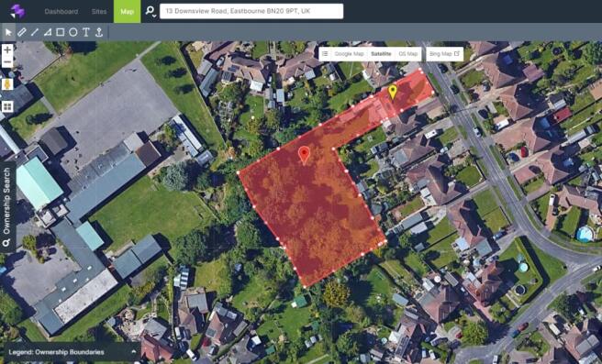
Task: Open the map layers list icon
Action: pyautogui.click(x=325, y=54)
